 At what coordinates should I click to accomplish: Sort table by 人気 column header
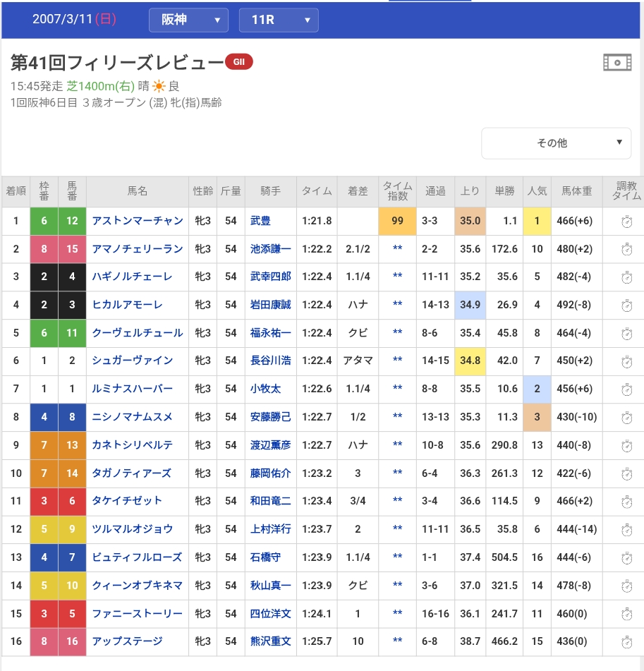point(537,191)
